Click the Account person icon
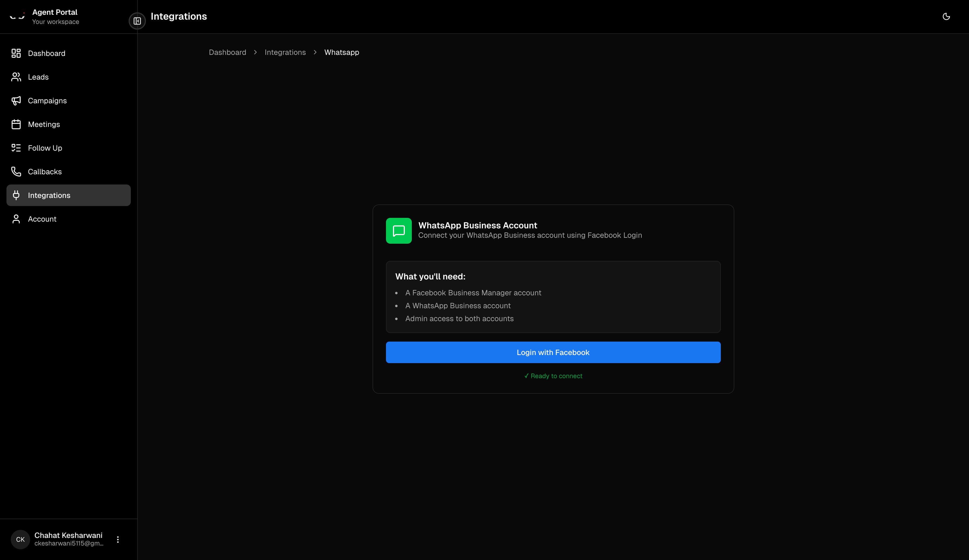 pos(16,219)
